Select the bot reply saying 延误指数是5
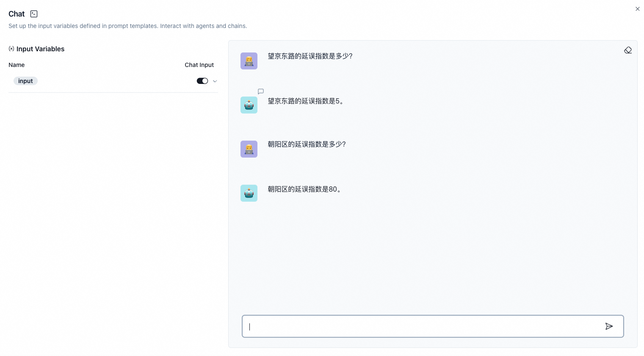The image size is (644, 356). 307,101
